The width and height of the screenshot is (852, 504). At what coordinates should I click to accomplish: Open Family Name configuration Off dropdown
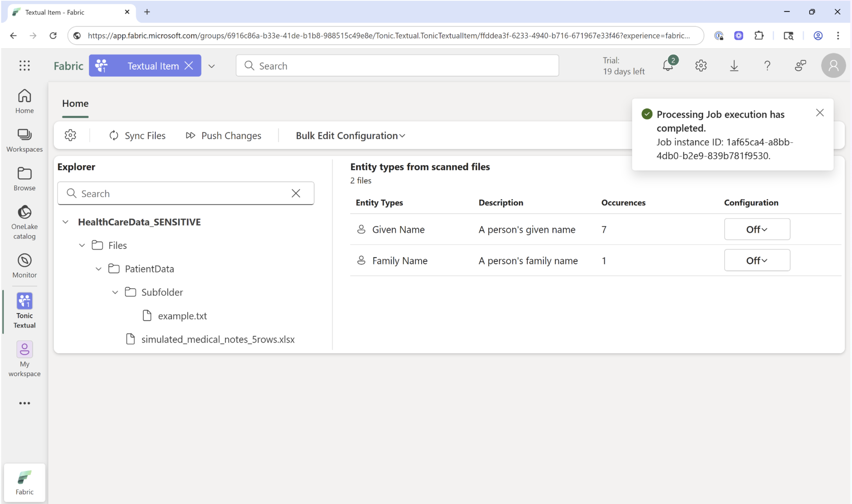[756, 260]
